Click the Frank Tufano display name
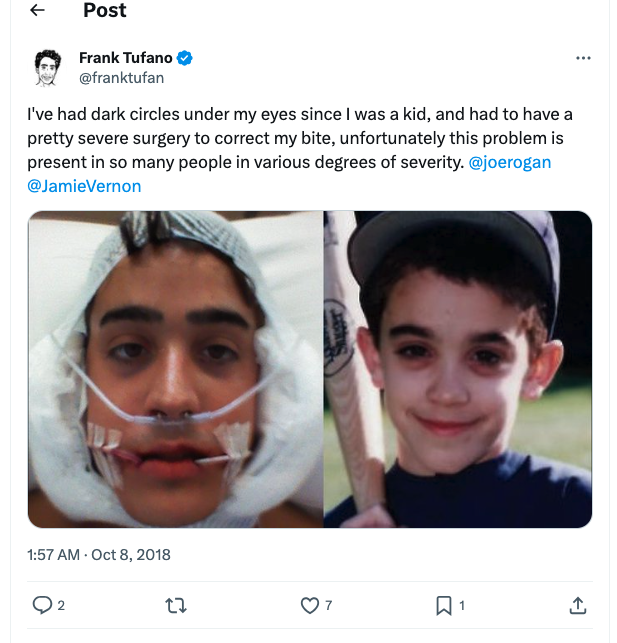617x643 pixels. tap(125, 58)
